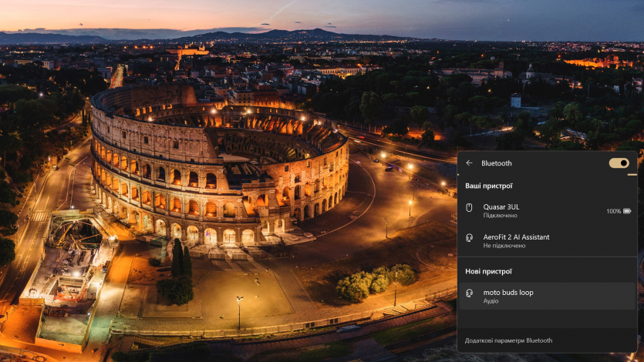Click the headset icon for AeroFit 2 AI Assistant
Screen dimensions: 644x362
point(469,238)
